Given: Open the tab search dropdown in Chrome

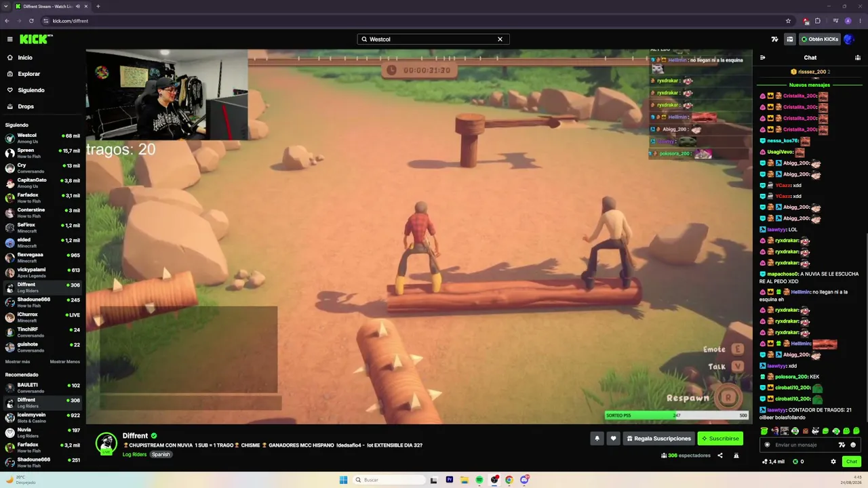Looking at the screenshot, I should pos(6,6).
